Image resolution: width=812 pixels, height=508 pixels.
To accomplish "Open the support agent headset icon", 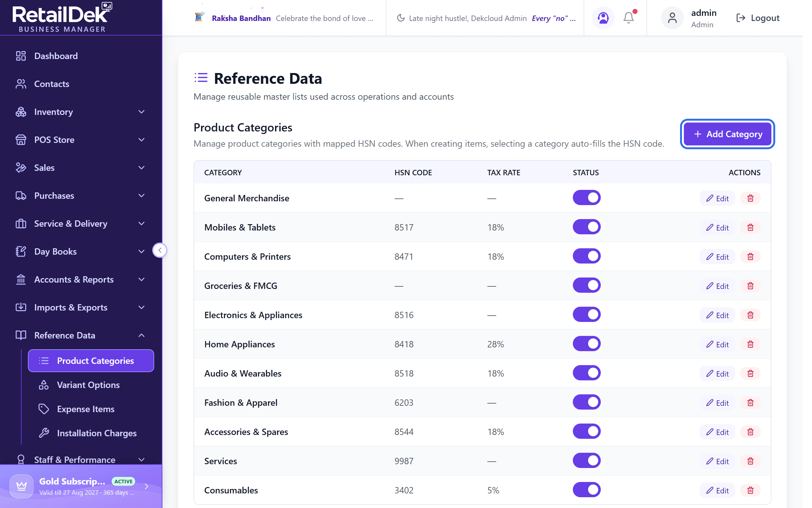I will click(x=603, y=18).
